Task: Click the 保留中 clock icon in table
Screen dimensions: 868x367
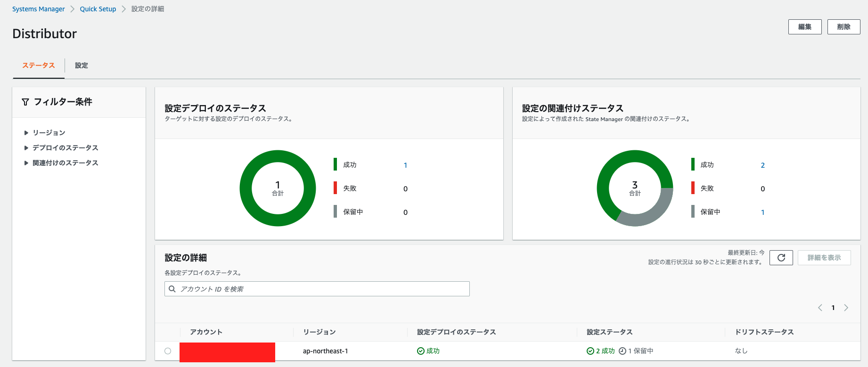Action: pyautogui.click(x=622, y=351)
